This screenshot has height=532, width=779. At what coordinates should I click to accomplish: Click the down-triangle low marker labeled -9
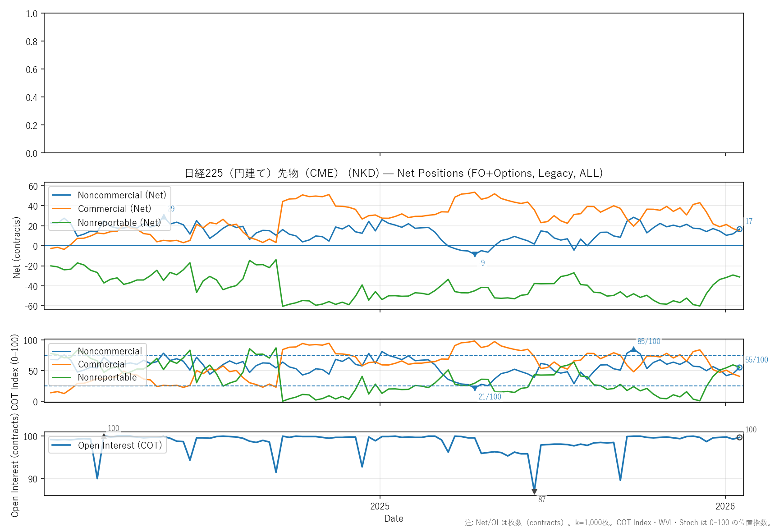point(475,255)
